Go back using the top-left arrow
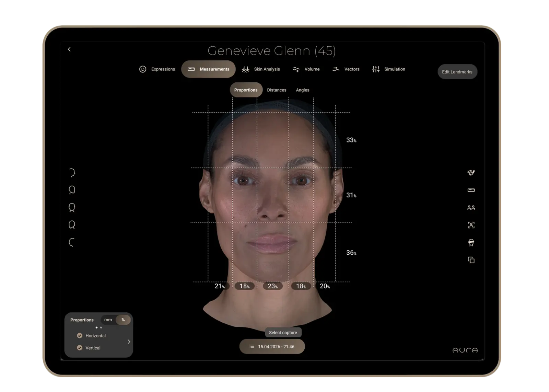This screenshot has width=549, height=392. point(69,49)
